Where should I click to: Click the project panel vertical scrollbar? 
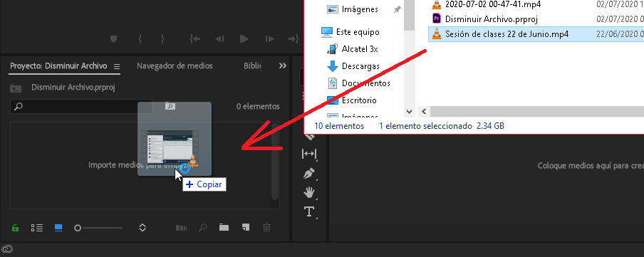pos(275,162)
